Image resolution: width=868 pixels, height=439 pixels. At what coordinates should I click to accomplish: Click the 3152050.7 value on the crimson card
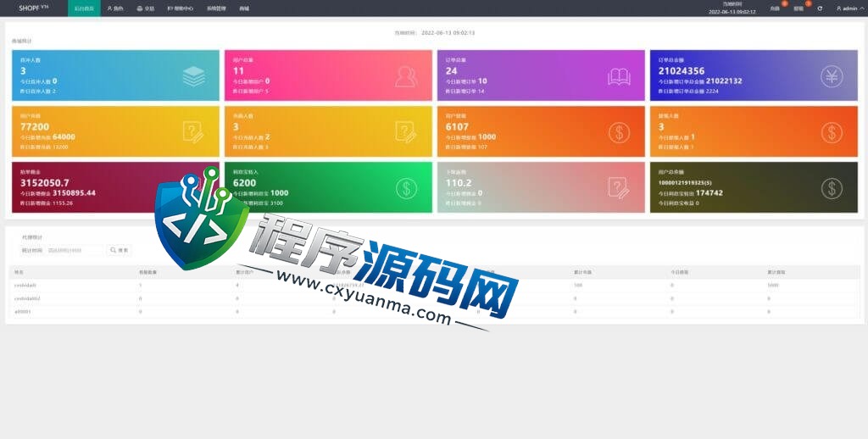[44, 183]
